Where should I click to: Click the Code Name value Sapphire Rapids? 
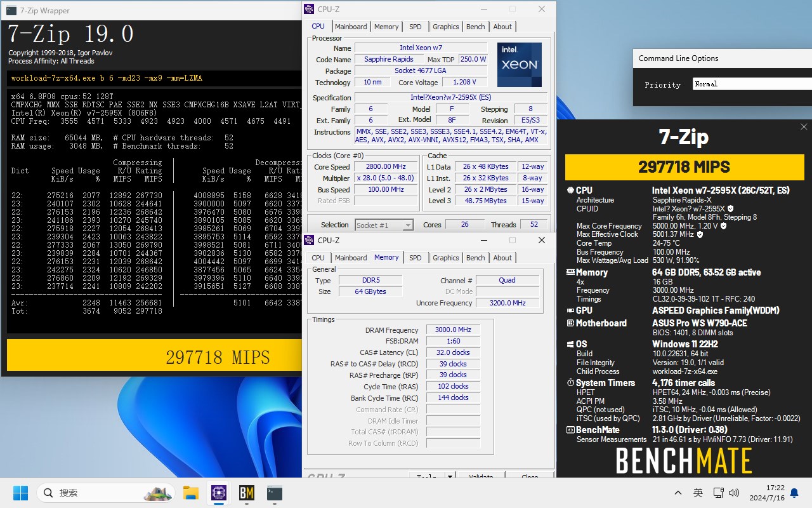389,59
